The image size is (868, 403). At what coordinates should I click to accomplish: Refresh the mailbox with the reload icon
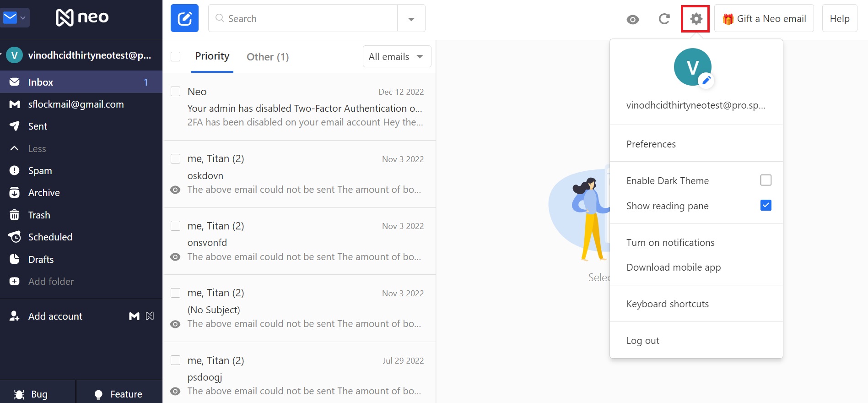tap(664, 19)
